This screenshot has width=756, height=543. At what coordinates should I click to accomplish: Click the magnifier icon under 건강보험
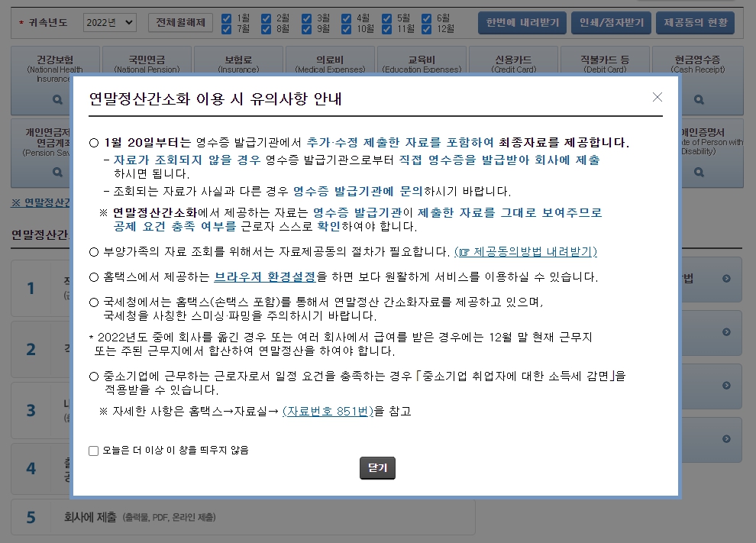(57, 100)
